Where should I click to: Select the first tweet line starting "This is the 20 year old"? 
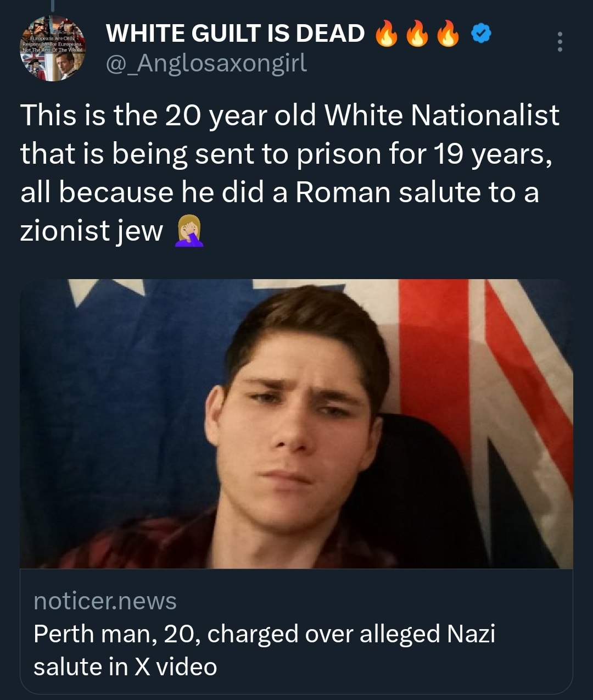pyautogui.click(x=290, y=116)
